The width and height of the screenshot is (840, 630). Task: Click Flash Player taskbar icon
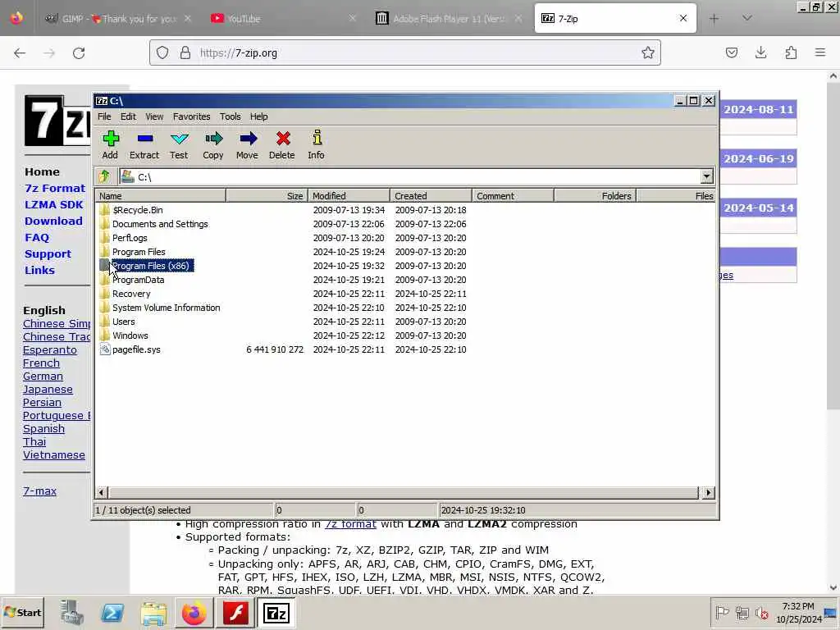235,612
